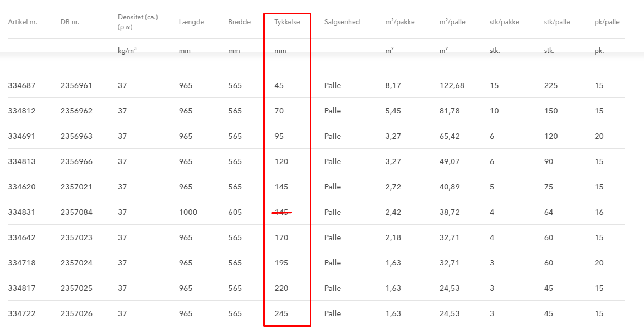Click thickness value 245 in last row
The width and height of the screenshot is (644, 336).
click(282, 313)
